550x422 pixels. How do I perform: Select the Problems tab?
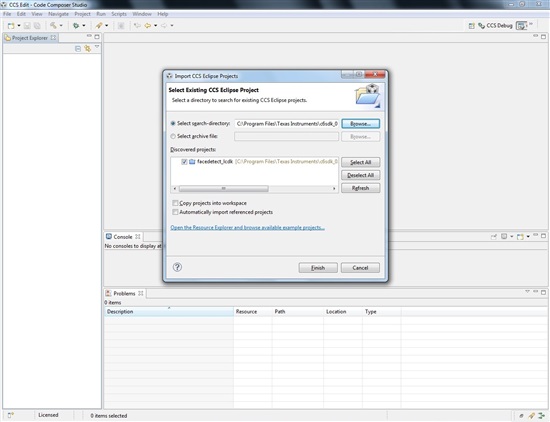125,294
